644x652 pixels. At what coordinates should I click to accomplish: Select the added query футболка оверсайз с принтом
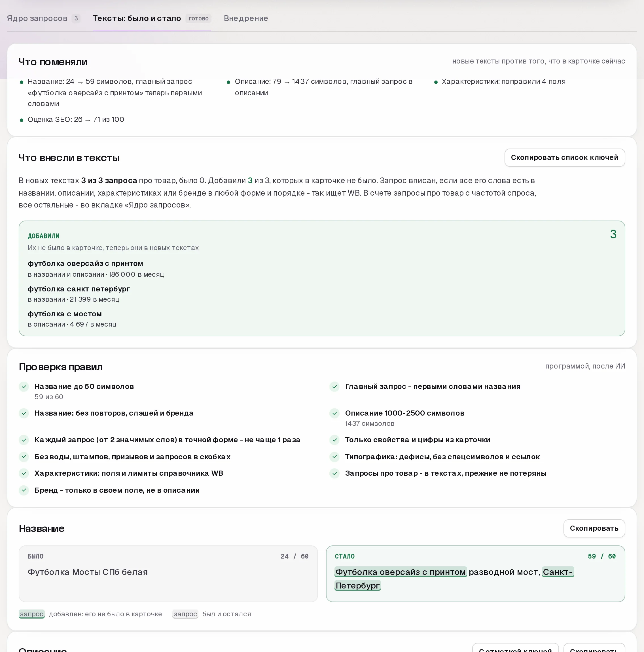(x=85, y=264)
